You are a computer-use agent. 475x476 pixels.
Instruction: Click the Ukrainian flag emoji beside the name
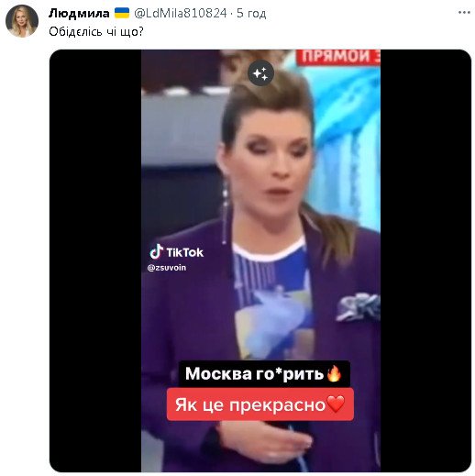pyautogui.click(x=122, y=13)
